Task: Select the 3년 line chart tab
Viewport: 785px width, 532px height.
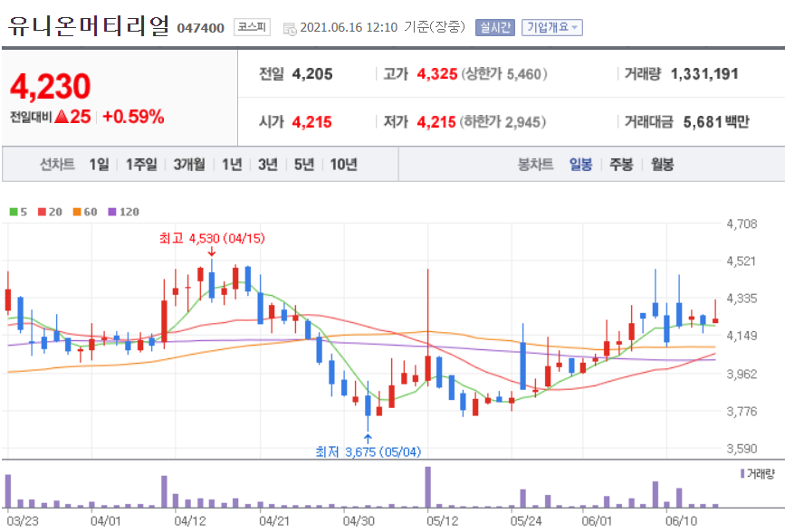Action: 268,164
